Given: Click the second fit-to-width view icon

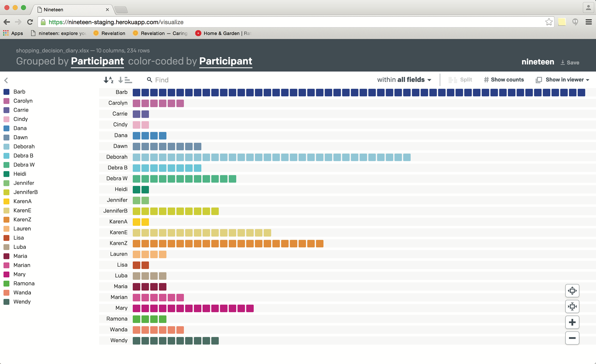Looking at the screenshot, I should pyautogui.click(x=572, y=307).
